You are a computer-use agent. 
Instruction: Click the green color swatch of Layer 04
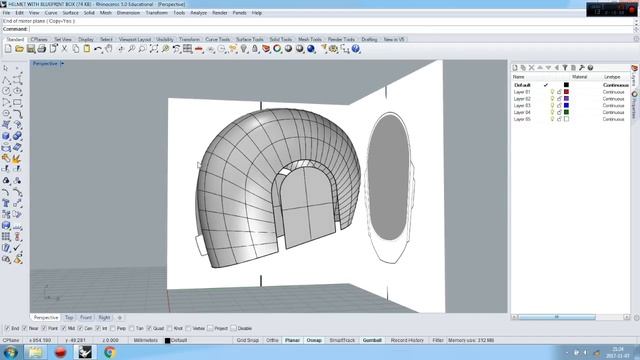coord(566,112)
